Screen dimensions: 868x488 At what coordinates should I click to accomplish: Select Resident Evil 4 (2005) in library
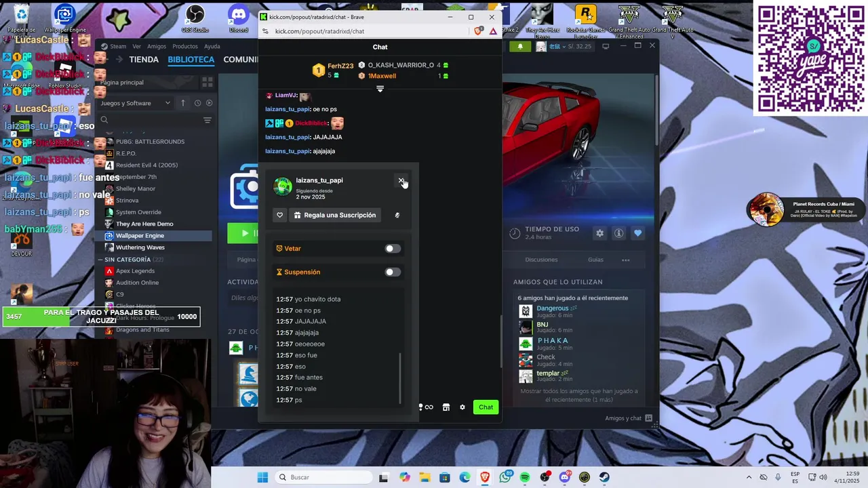pos(146,165)
